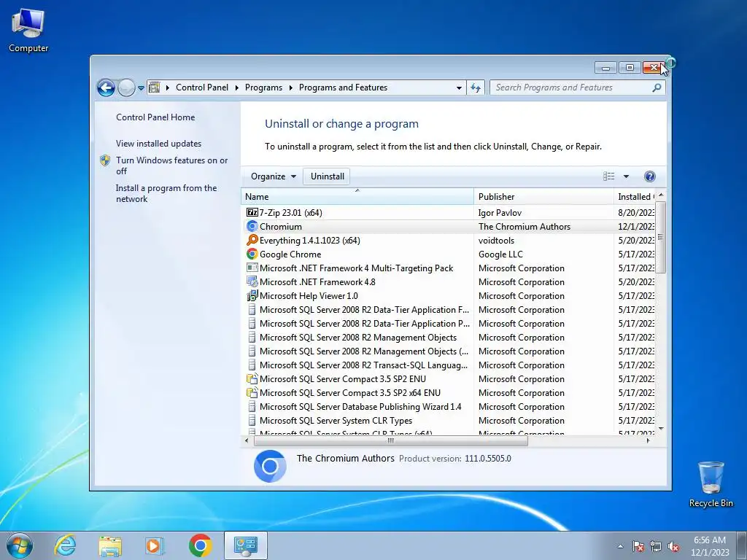The image size is (747, 560).
Task: Go to Programs breadcrumb
Action: (263, 87)
